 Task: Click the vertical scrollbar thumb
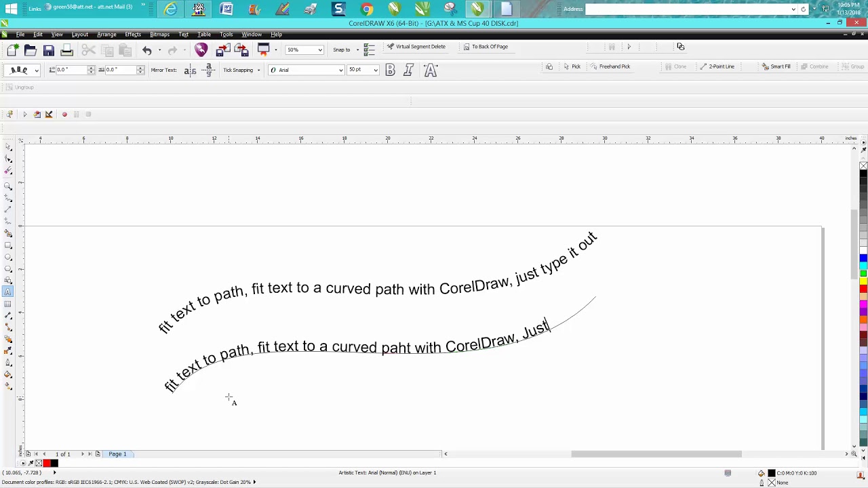[855, 244]
